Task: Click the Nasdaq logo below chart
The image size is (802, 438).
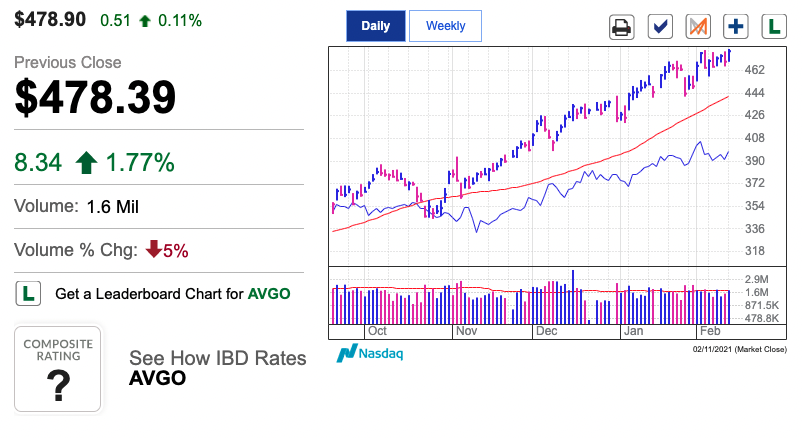Action: pyautogui.click(x=370, y=353)
